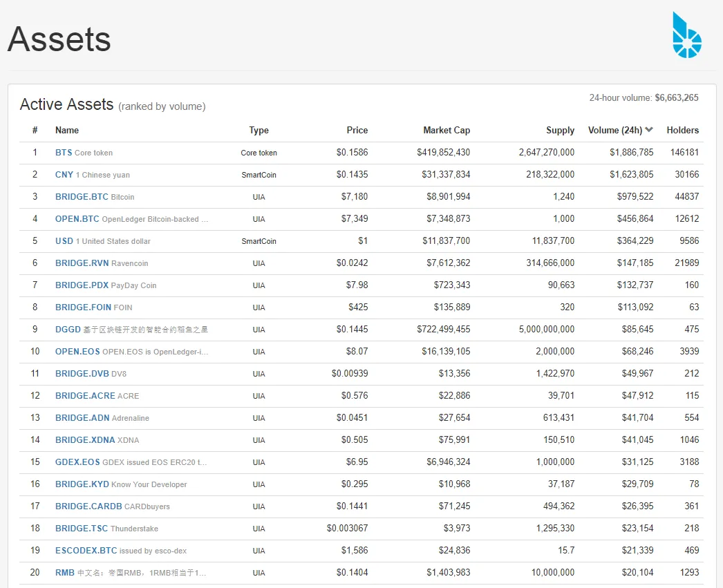Viewport: 723px width, 588px height.
Task: Click DGGD market cap $722,499,455
Action: pyautogui.click(x=444, y=330)
